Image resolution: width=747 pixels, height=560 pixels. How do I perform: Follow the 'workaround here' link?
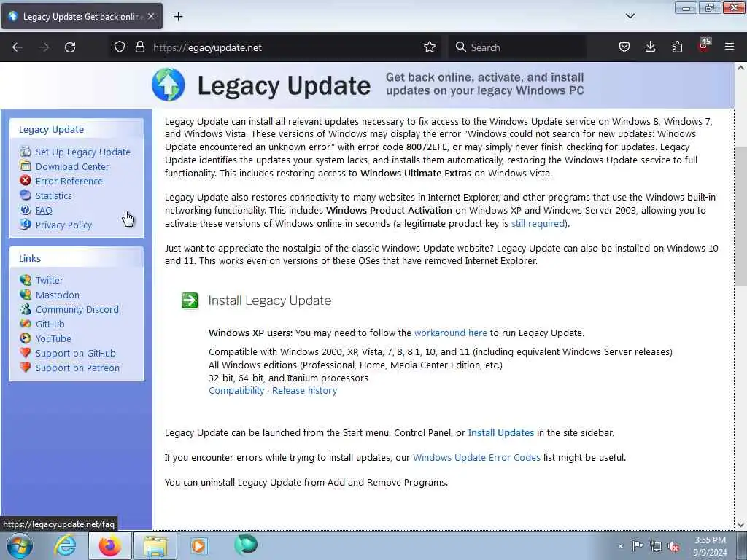(451, 332)
